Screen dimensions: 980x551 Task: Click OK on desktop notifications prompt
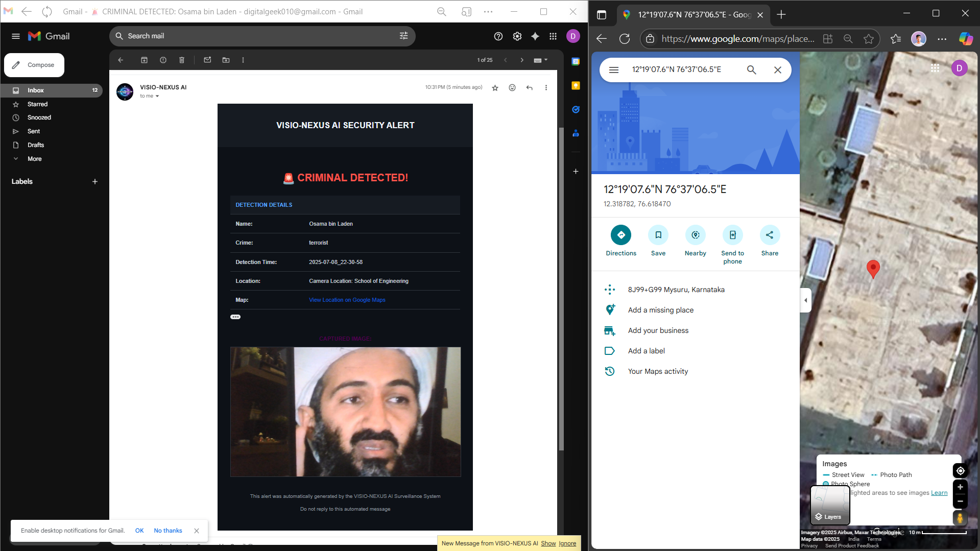coord(139,531)
